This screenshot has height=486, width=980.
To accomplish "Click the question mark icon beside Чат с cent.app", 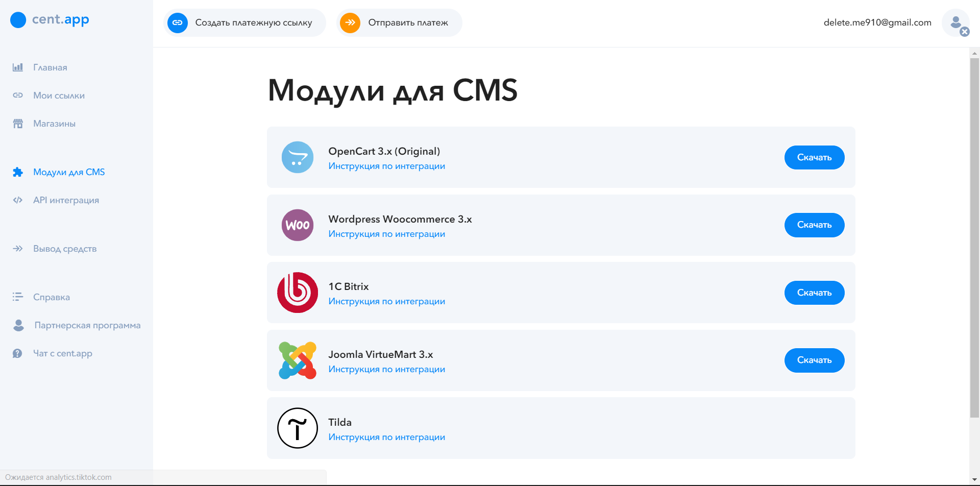I will click(17, 353).
